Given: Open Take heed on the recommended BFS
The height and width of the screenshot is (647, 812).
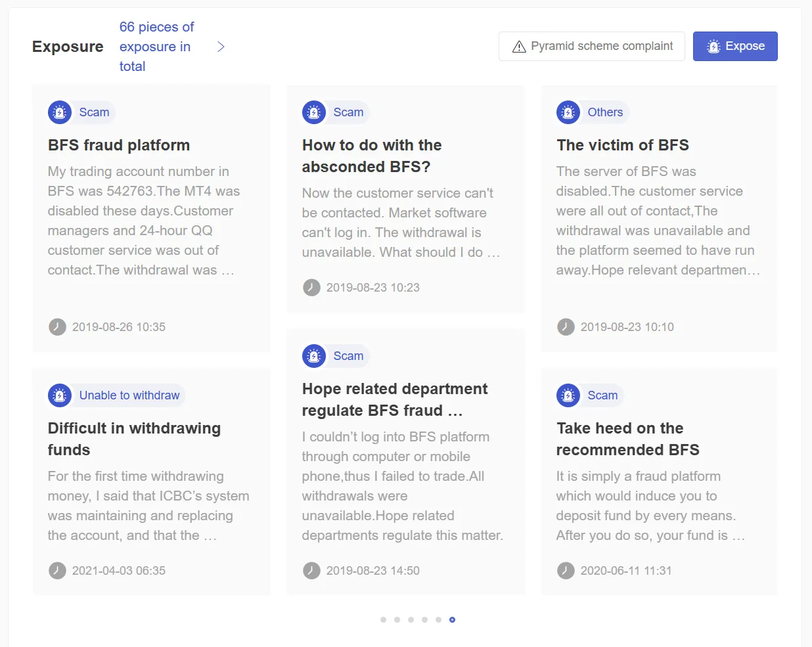Looking at the screenshot, I should 627,439.
